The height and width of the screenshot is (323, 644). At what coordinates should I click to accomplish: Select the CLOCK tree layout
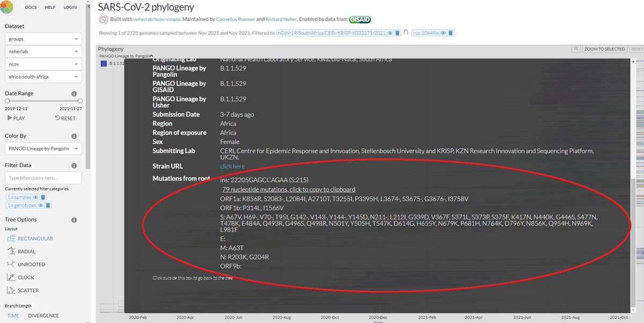coord(21,277)
